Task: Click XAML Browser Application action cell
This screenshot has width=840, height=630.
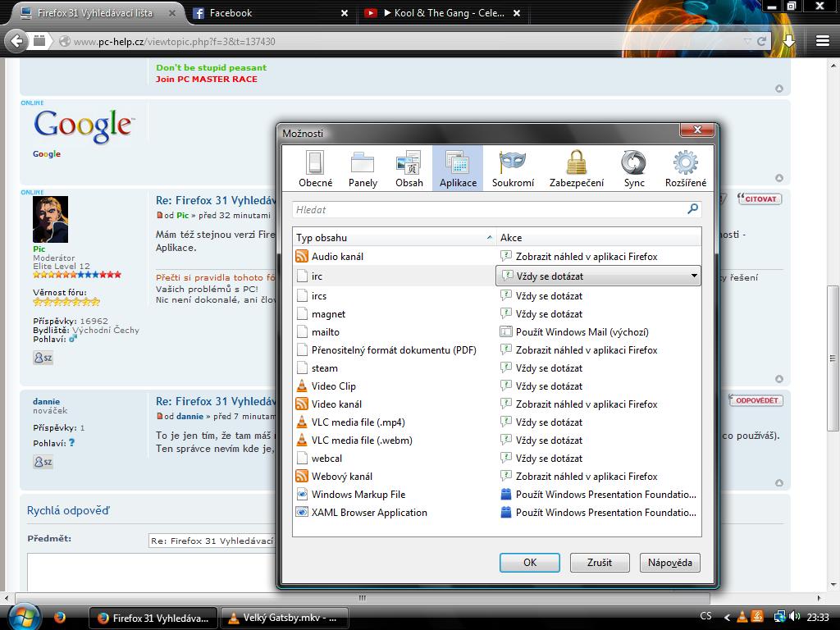Action: [x=598, y=512]
